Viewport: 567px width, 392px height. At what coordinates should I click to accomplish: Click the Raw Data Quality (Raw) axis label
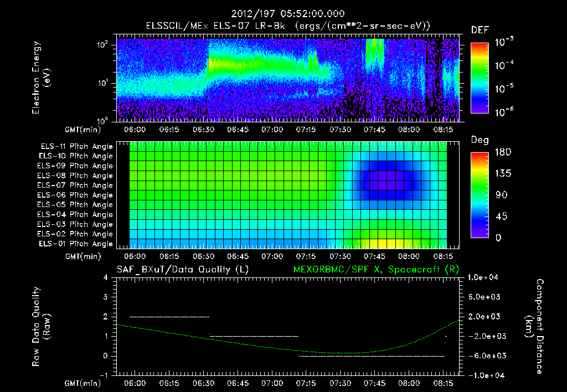(41, 327)
